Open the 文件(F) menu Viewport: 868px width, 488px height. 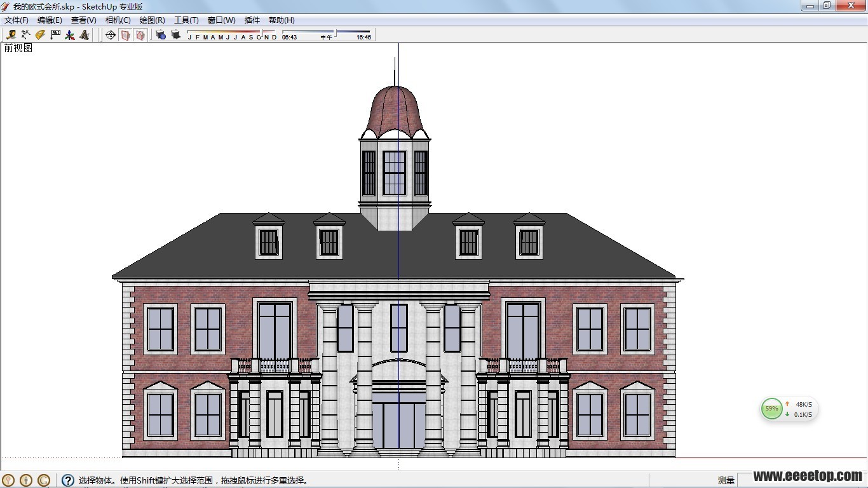(x=17, y=20)
